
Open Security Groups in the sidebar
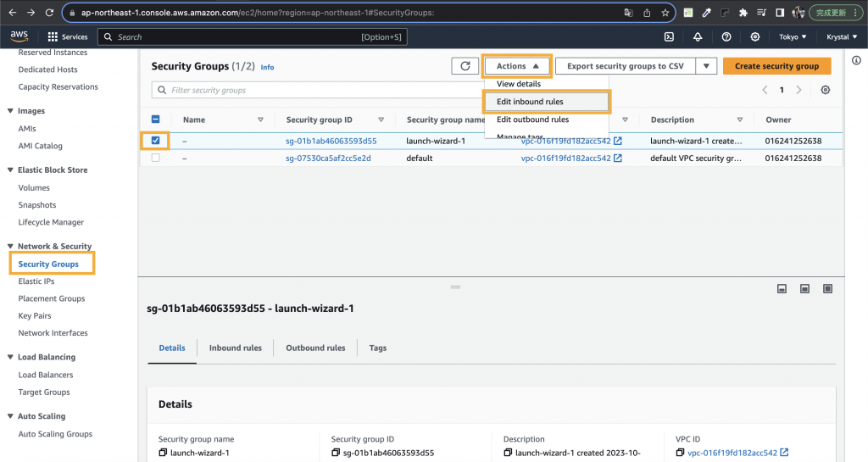(x=48, y=264)
